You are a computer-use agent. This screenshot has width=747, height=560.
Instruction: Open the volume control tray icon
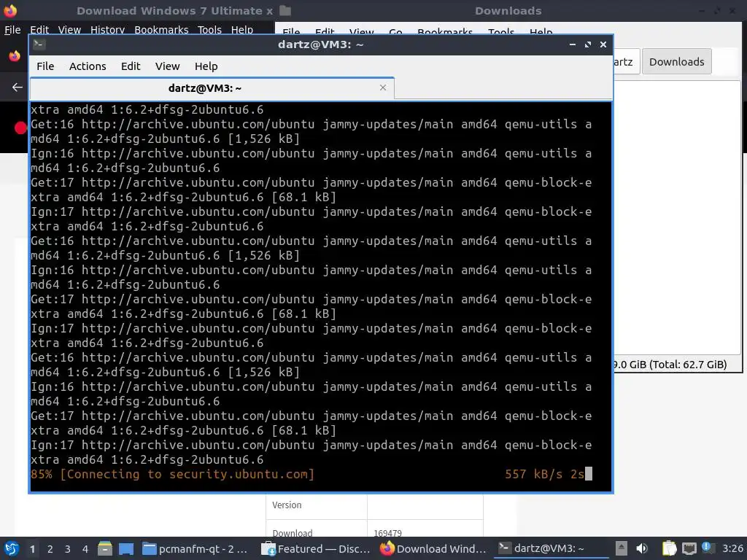coord(642,548)
